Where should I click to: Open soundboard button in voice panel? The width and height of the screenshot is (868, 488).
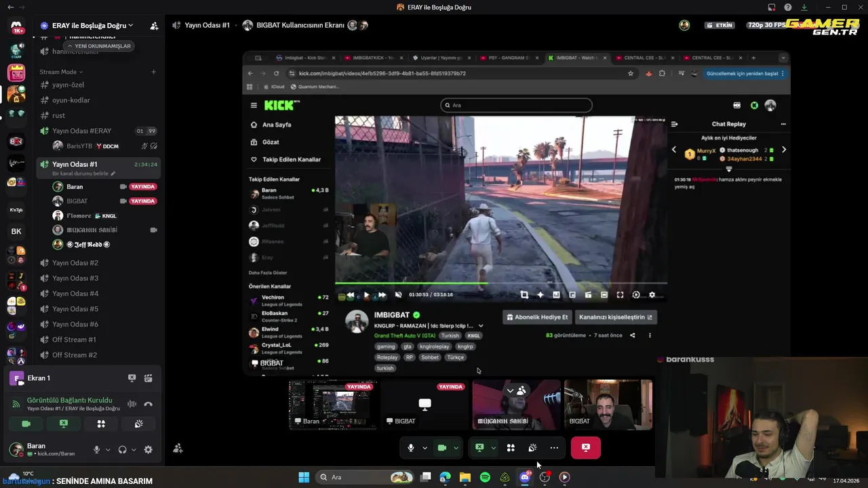(138, 424)
